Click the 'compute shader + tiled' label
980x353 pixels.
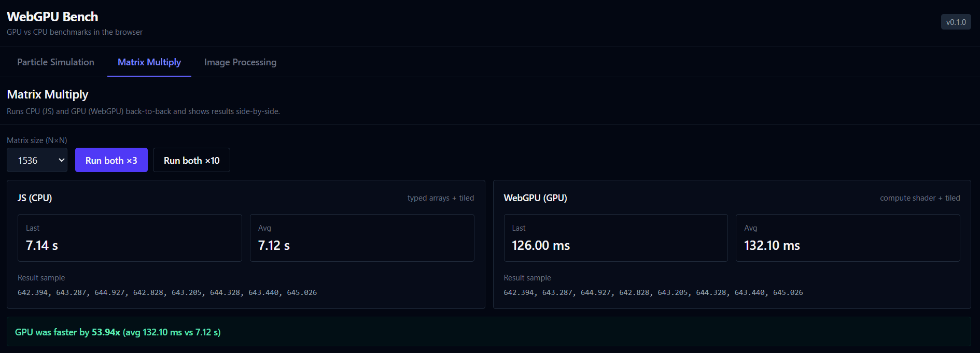pos(920,198)
